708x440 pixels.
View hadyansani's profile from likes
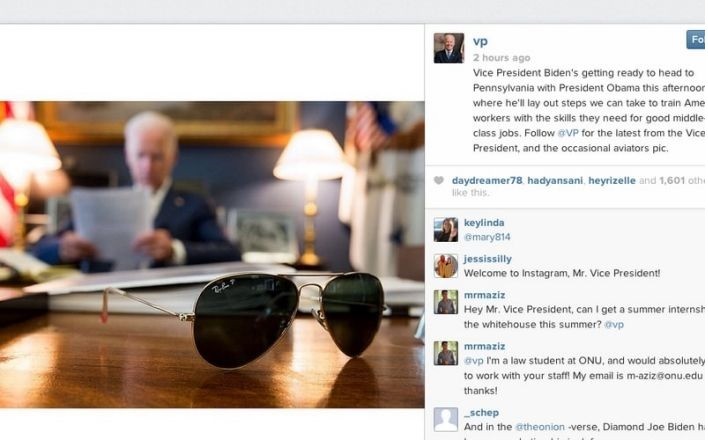click(x=555, y=181)
